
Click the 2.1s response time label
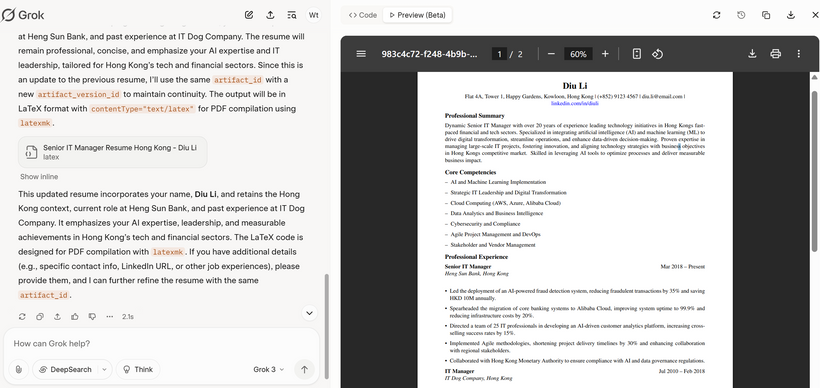click(128, 316)
